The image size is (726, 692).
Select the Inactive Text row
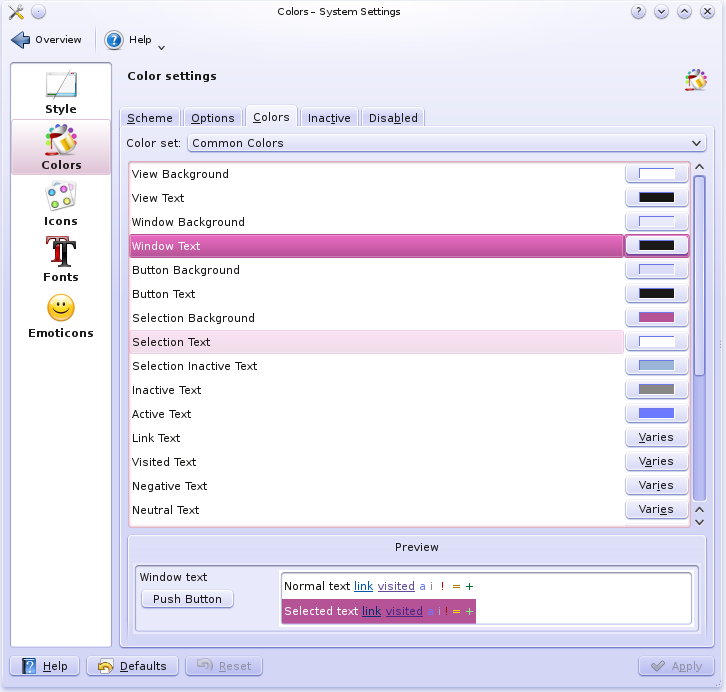click(376, 390)
